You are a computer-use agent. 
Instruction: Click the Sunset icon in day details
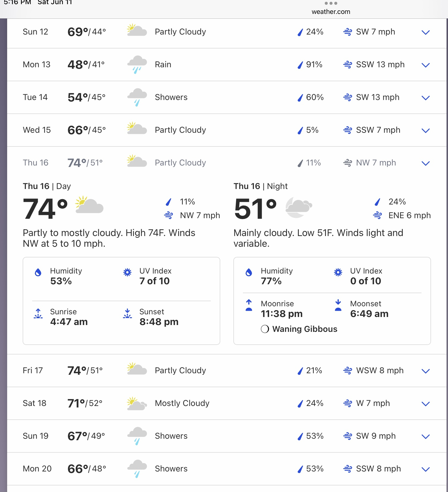[x=127, y=314]
